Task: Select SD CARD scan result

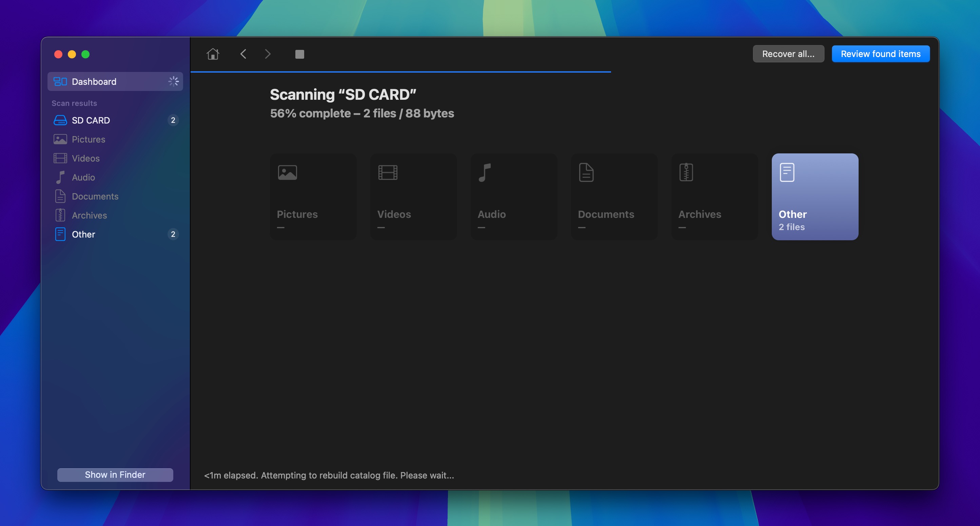Action: [x=91, y=120]
